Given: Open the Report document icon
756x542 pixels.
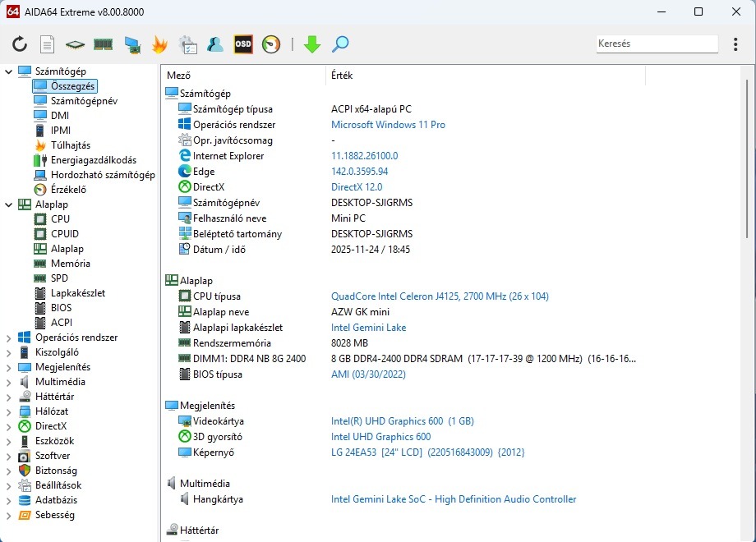Looking at the screenshot, I should coord(47,44).
